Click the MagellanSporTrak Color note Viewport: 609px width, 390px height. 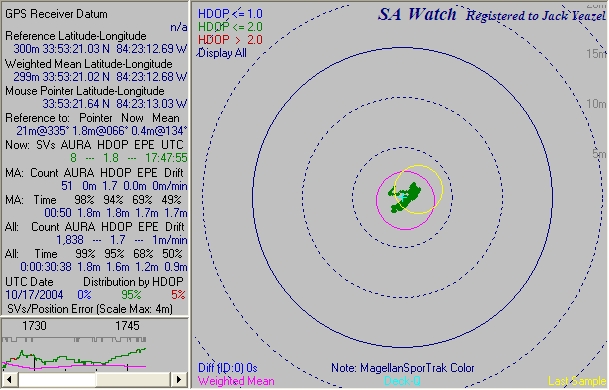(x=403, y=368)
